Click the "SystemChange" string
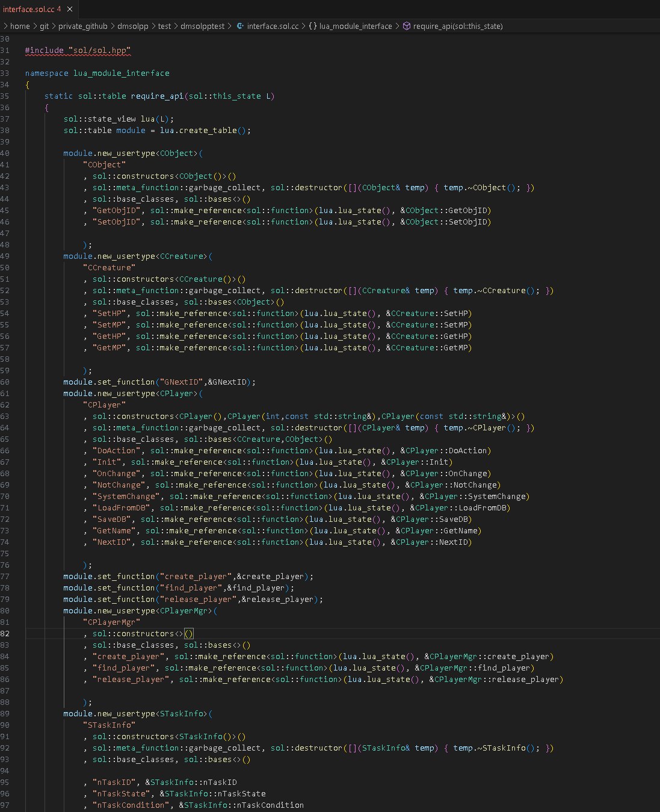This screenshot has height=812, width=660. click(126, 496)
